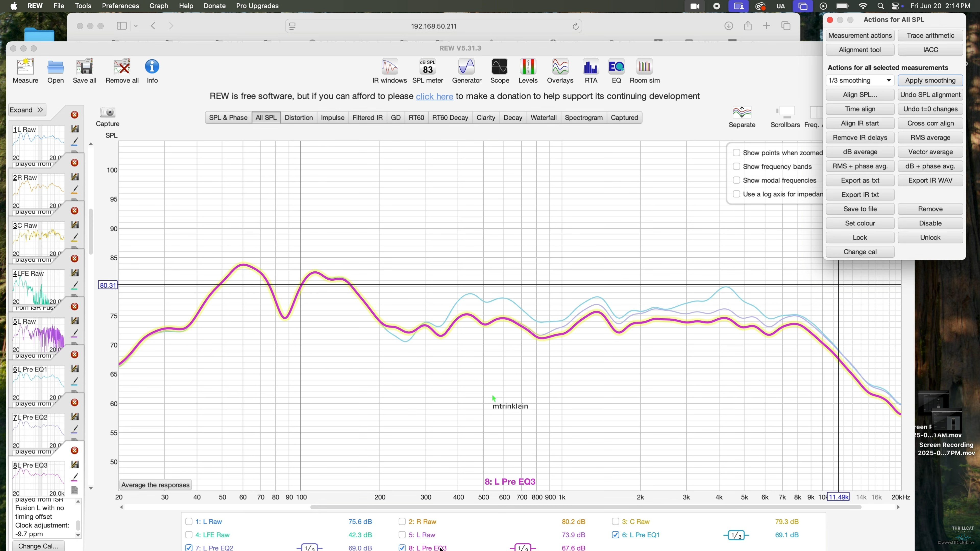The width and height of the screenshot is (980, 551).
Task: Open Safari sidebar dropdown chevron
Action: [136, 26]
